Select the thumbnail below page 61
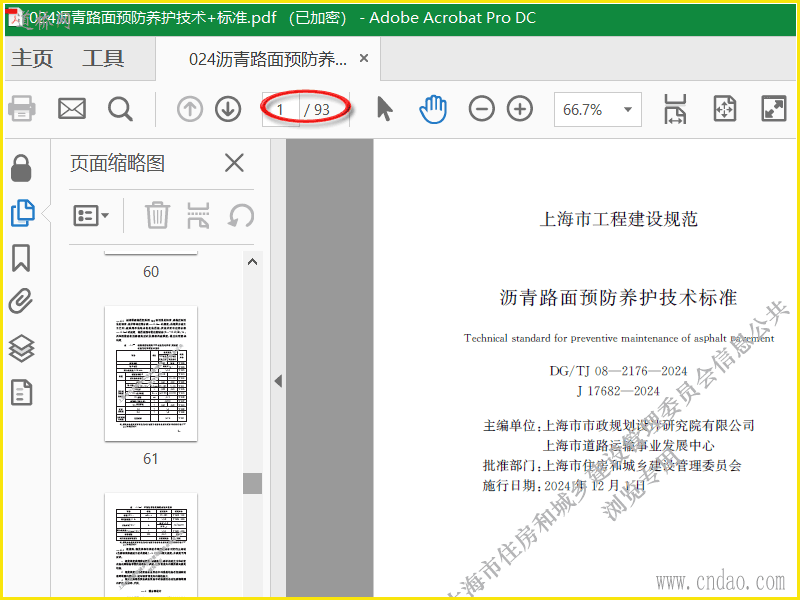800x600 pixels. pos(151,545)
